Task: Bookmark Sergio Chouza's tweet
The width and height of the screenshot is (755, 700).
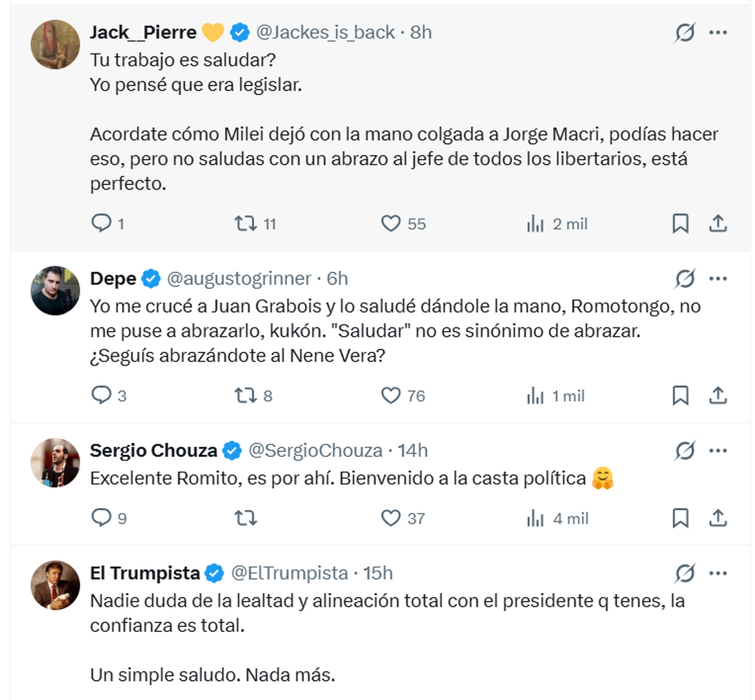Action: pyautogui.click(x=680, y=518)
